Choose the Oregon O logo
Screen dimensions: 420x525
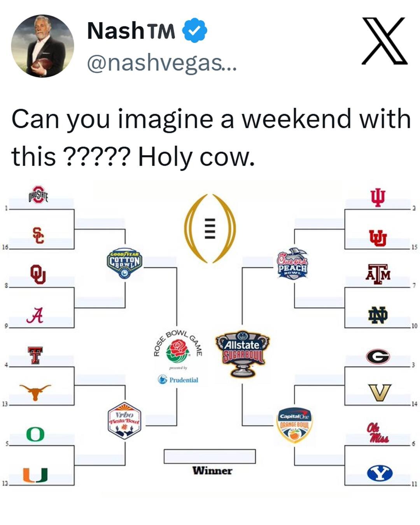coord(35,434)
